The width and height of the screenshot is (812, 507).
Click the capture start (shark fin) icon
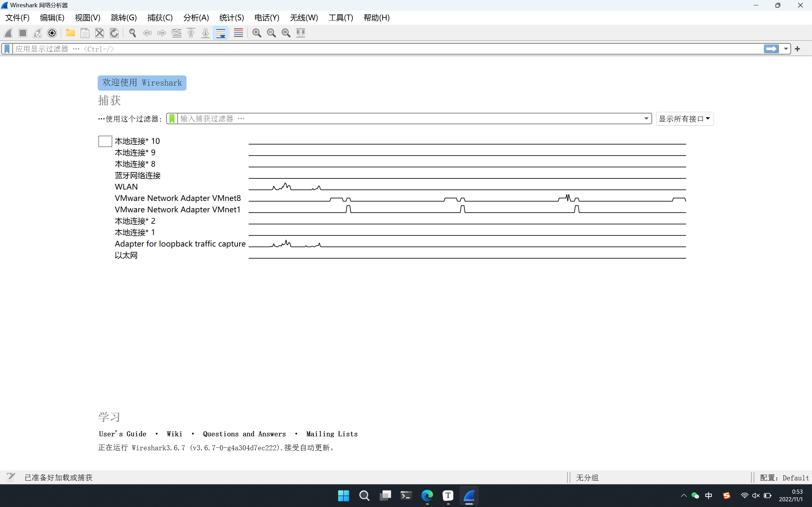(8, 33)
